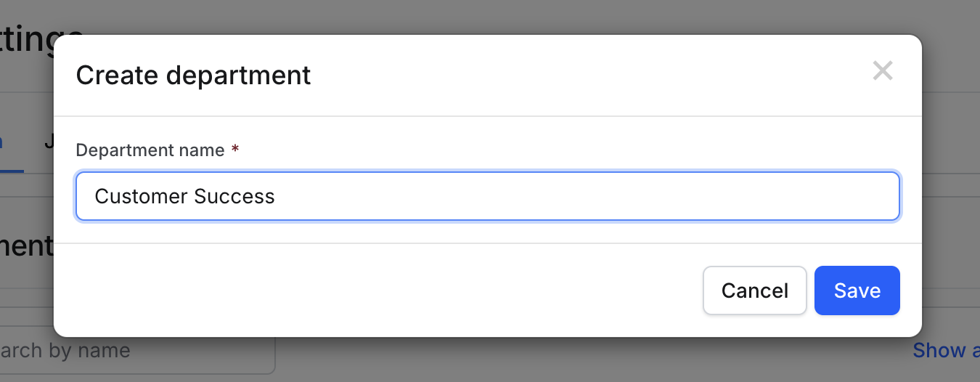
Task: Open the 'Show a...' link at right edge
Action: coord(946,351)
